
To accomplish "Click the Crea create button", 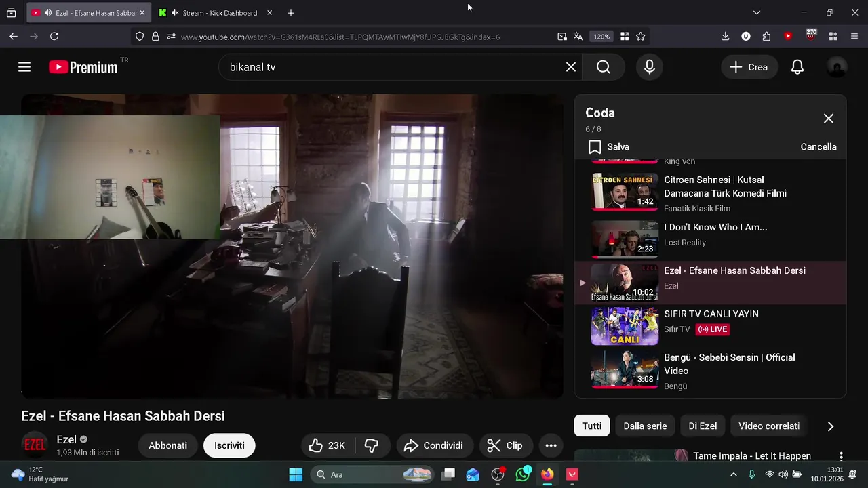I will click(x=749, y=67).
